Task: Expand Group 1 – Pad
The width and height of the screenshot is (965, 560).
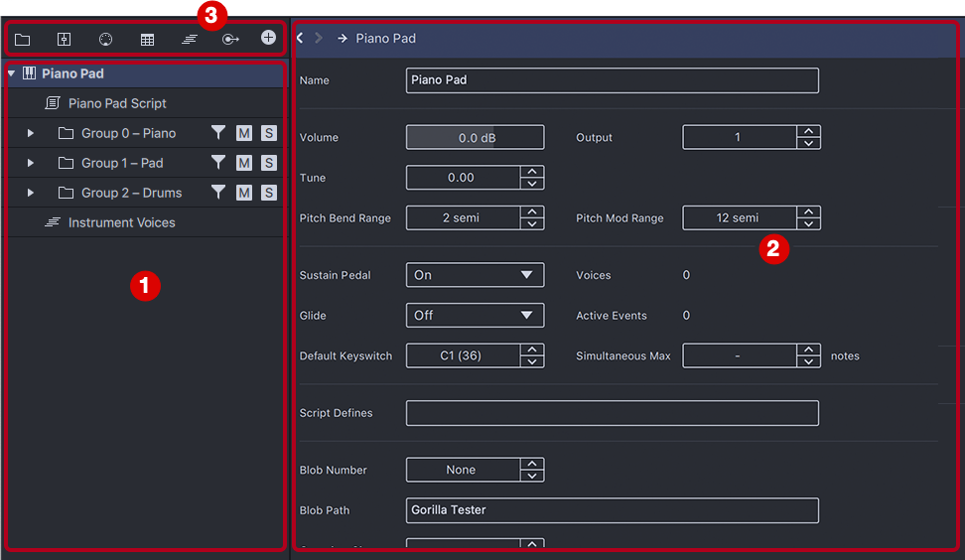Action: pyautogui.click(x=30, y=163)
